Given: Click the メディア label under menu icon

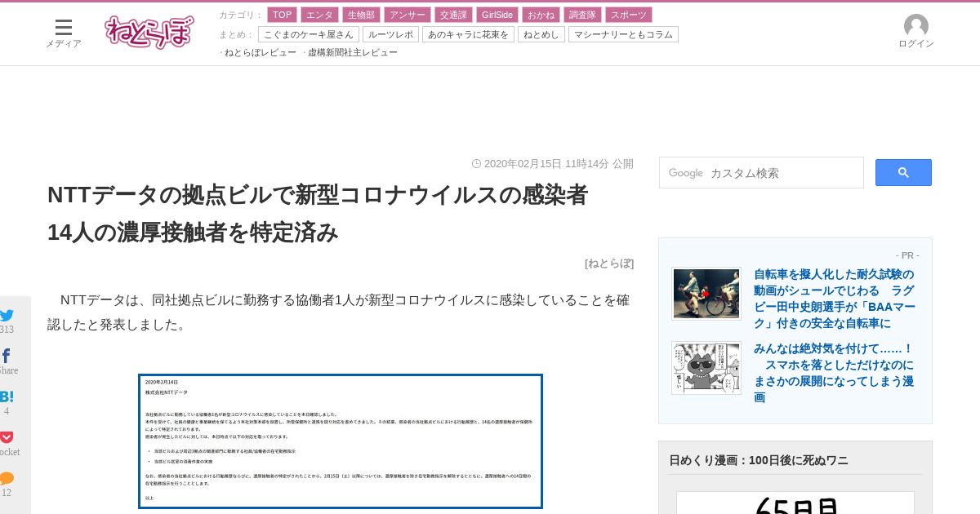Looking at the screenshot, I should point(64,44).
